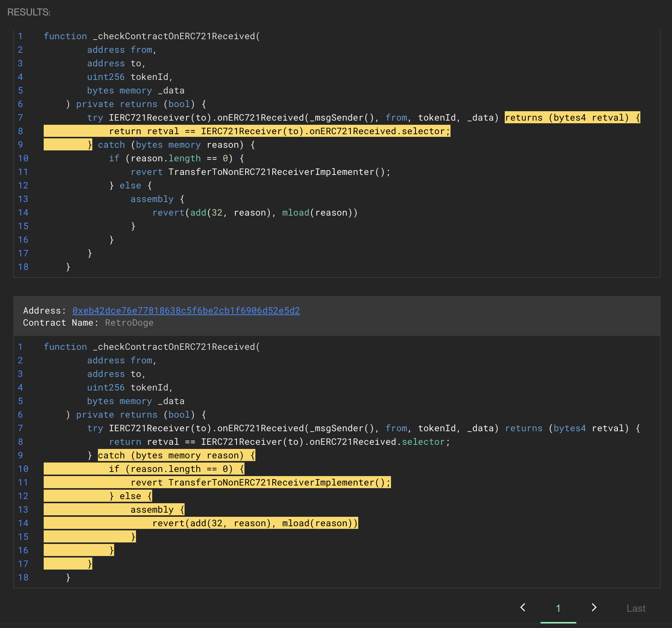The height and width of the screenshot is (628, 672).
Task: Go to the next results page arrow
Action: coord(594,607)
